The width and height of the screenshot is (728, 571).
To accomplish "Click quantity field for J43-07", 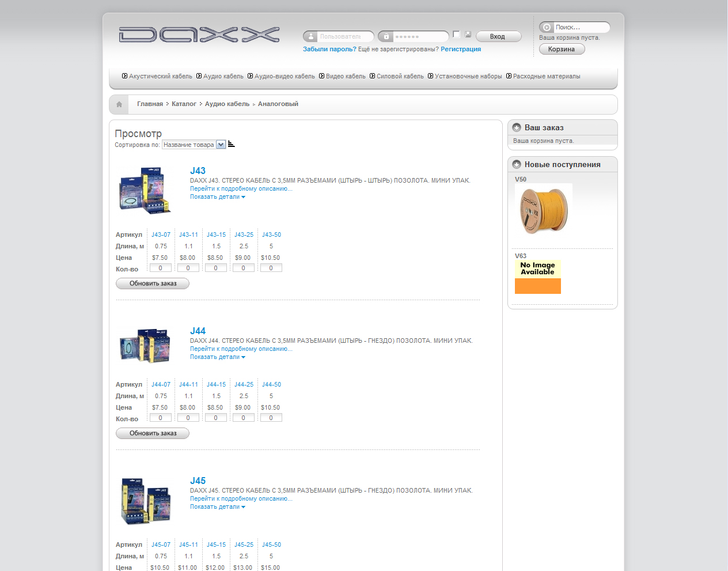I will coord(161,268).
